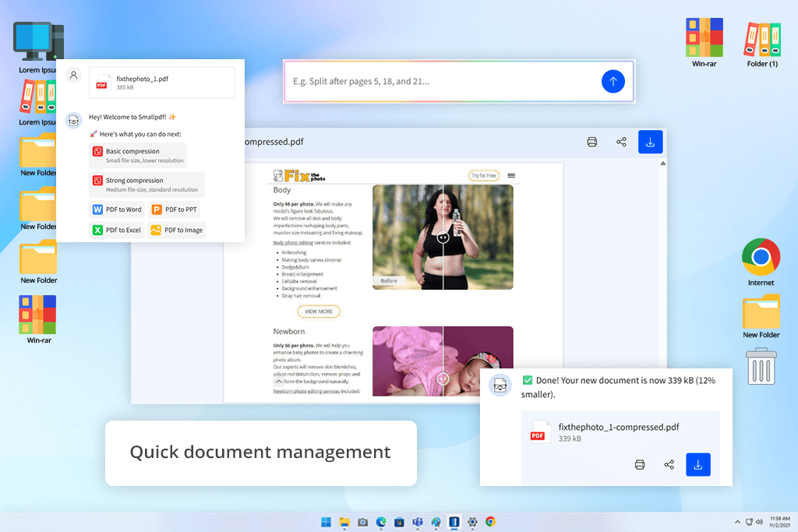The image size is (798, 532).
Task: Click the before/after slider handle on Body photo
Action: coord(443,238)
